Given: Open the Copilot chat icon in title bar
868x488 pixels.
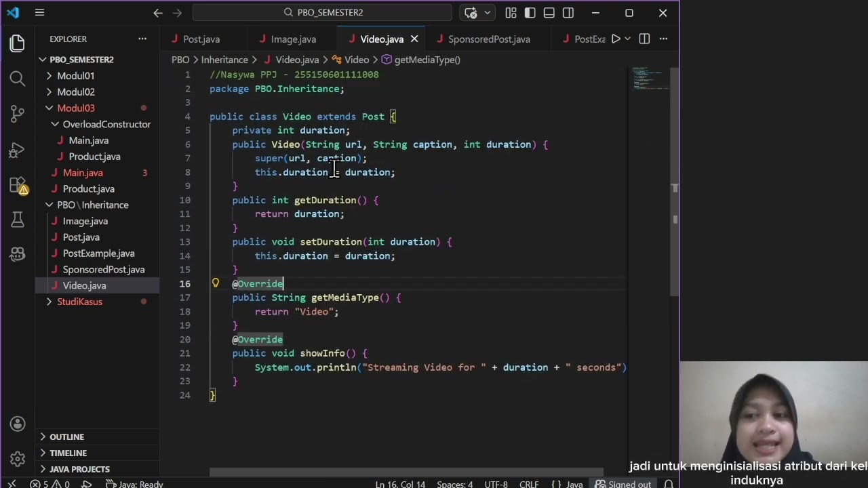Looking at the screenshot, I should (x=471, y=12).
